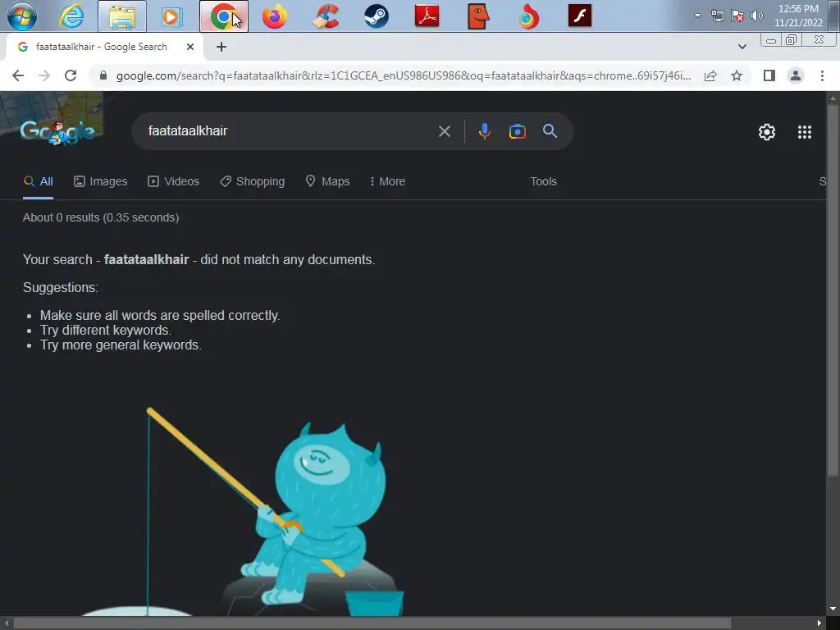Search by image with camera icon

coord(517,131)
